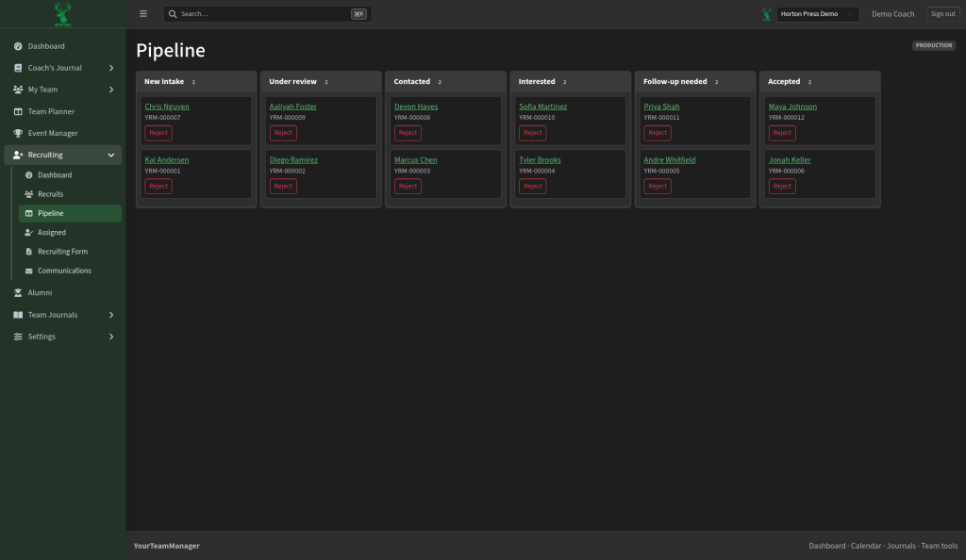The image size is (966, 560).
Task: Expand the Coach's Journal chevron
Action: 111,68
